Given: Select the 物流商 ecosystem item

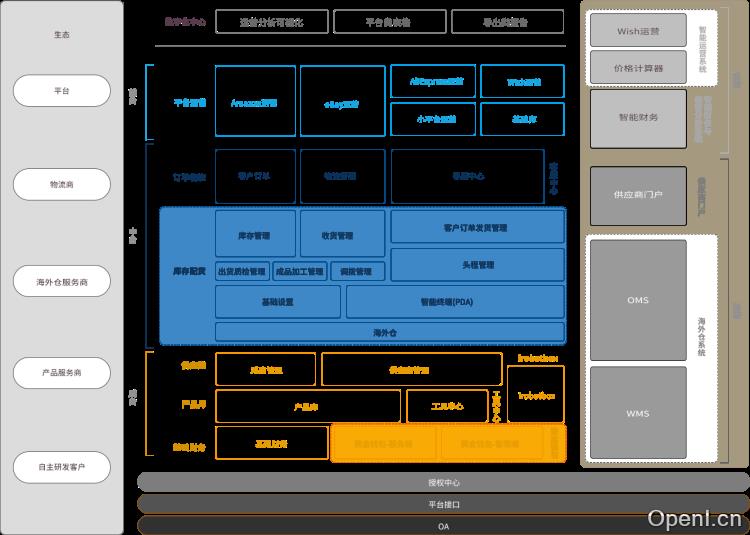Looking at the screenshot, I should [x=61, y=185].
